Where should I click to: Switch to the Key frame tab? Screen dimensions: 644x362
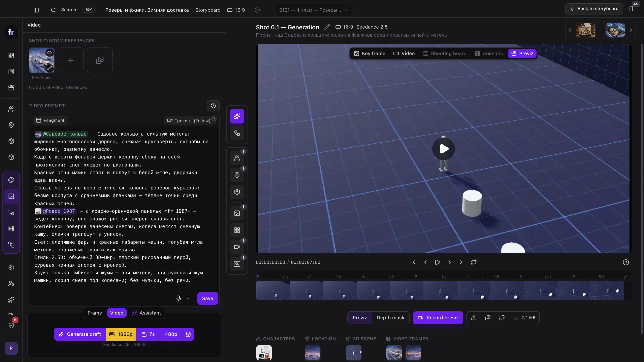[369, 53]
